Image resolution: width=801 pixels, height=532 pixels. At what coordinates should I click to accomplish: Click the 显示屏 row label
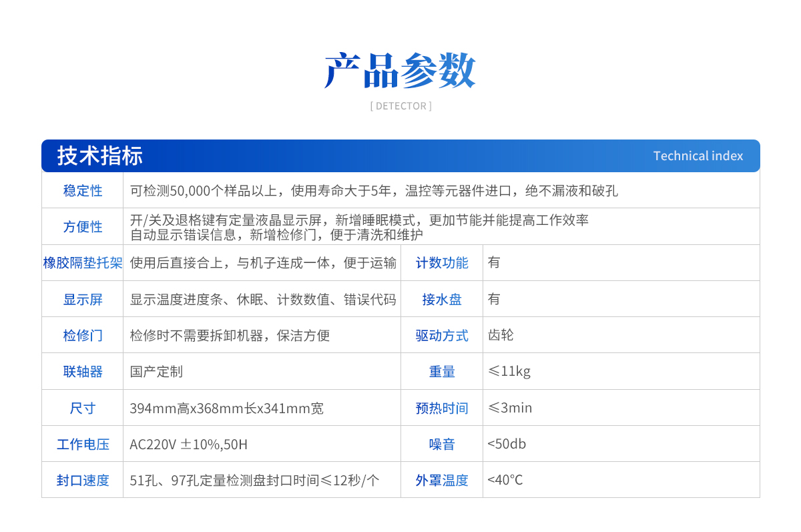tap(83, 300)
